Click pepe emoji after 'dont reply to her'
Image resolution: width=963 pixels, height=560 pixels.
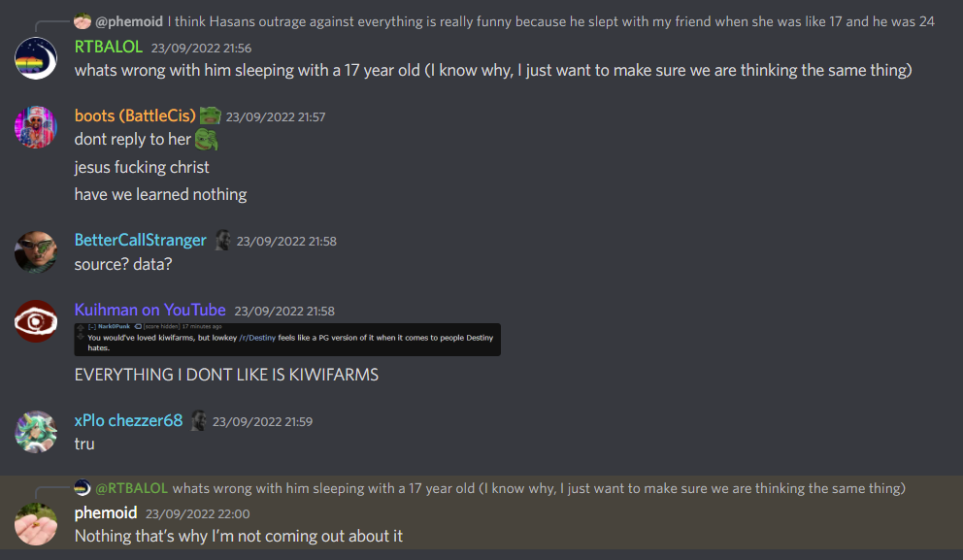[207, 140]
